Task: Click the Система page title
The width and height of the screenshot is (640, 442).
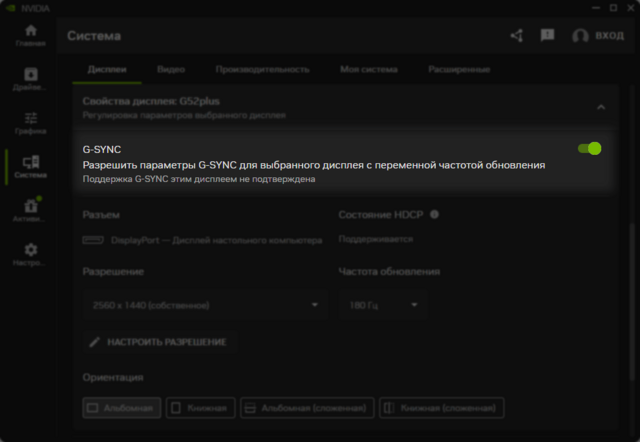Action: click(94, 36)
